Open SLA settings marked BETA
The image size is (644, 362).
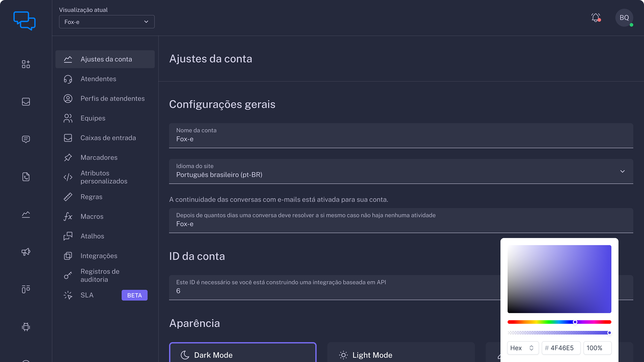(x=87, y=295)
